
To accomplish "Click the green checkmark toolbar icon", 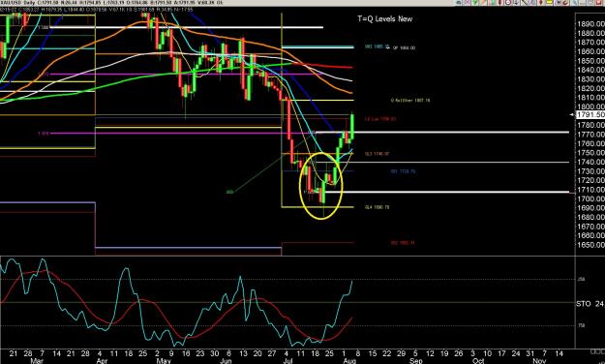I will (x=474, y=2).
